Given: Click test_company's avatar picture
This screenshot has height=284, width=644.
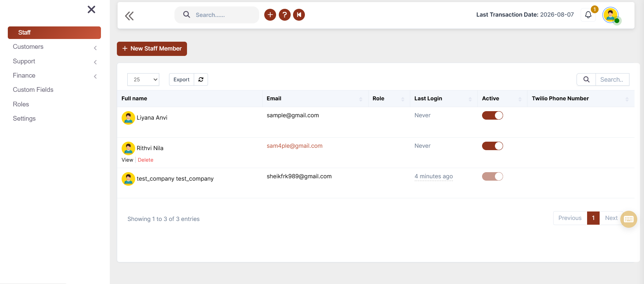Looking at the screenshot, I should coord(128,179).
